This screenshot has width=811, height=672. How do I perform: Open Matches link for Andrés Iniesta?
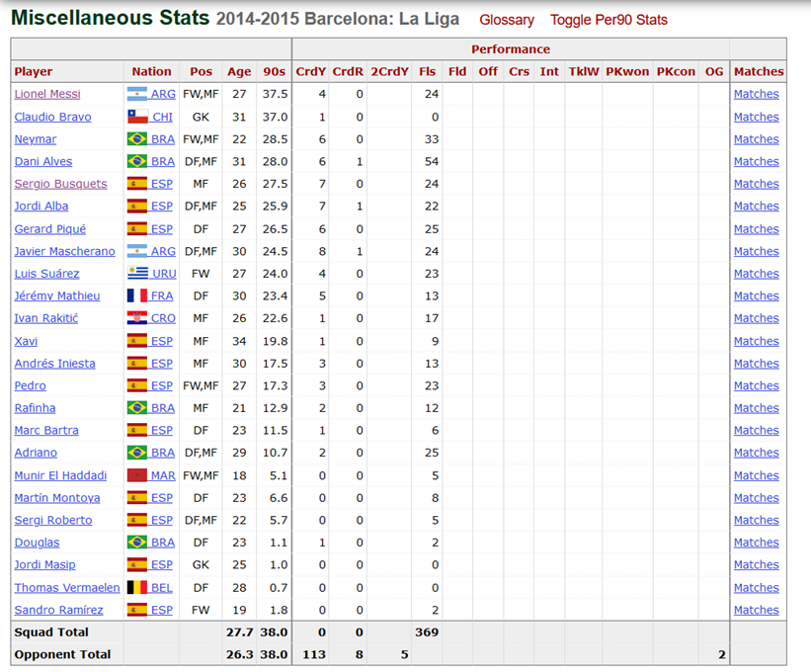(756, 363)
